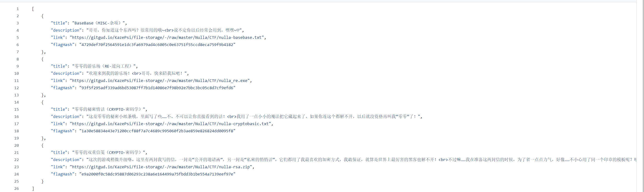Screen dimensions: 644x192
Task: Click the BaseBase title string
Action: 99,23
